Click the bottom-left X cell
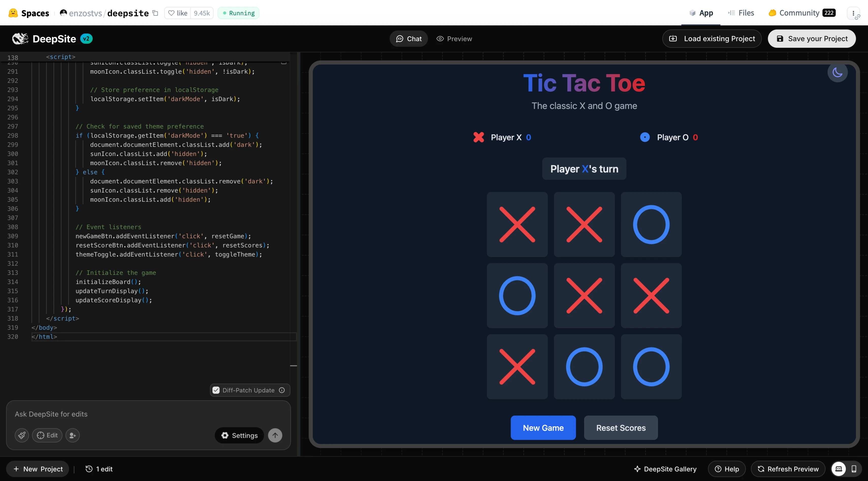The width and height of the screenshot is (868, 481). pos(517,367)
